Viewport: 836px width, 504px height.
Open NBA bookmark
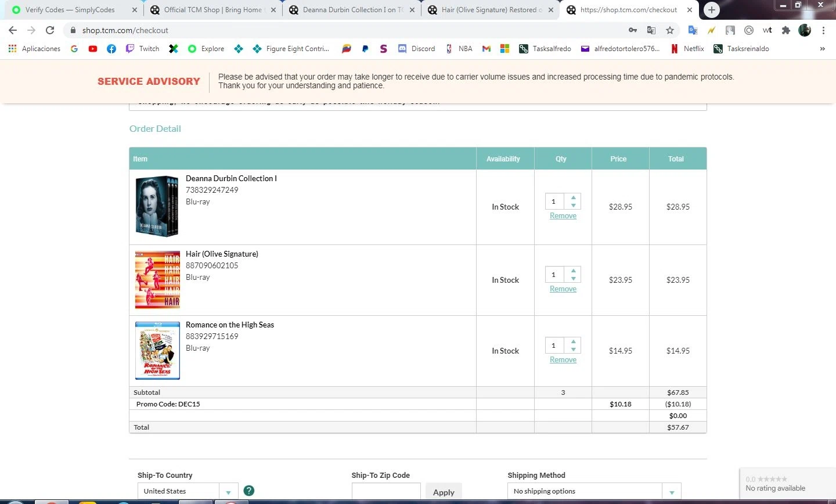click(459, 49)
